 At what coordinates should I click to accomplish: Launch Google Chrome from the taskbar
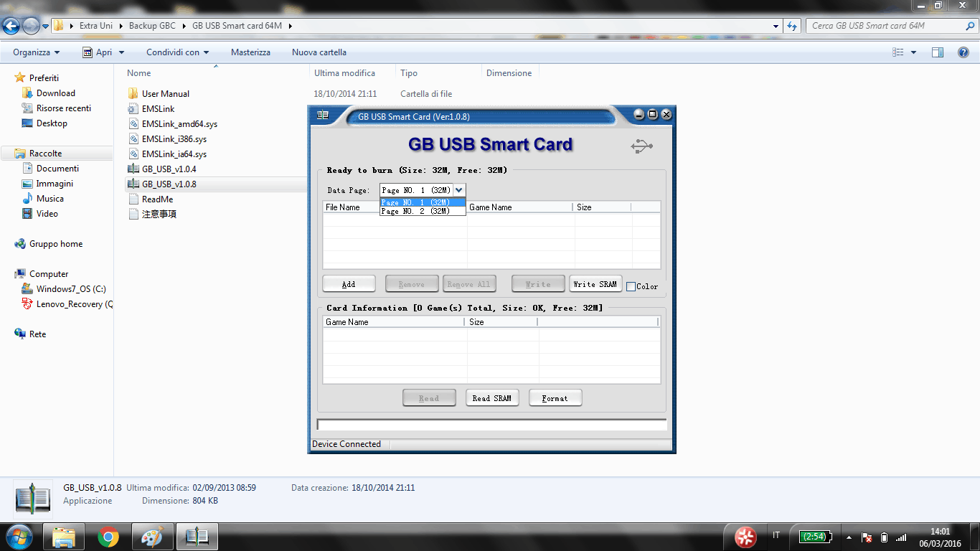(x=108, y=537)
